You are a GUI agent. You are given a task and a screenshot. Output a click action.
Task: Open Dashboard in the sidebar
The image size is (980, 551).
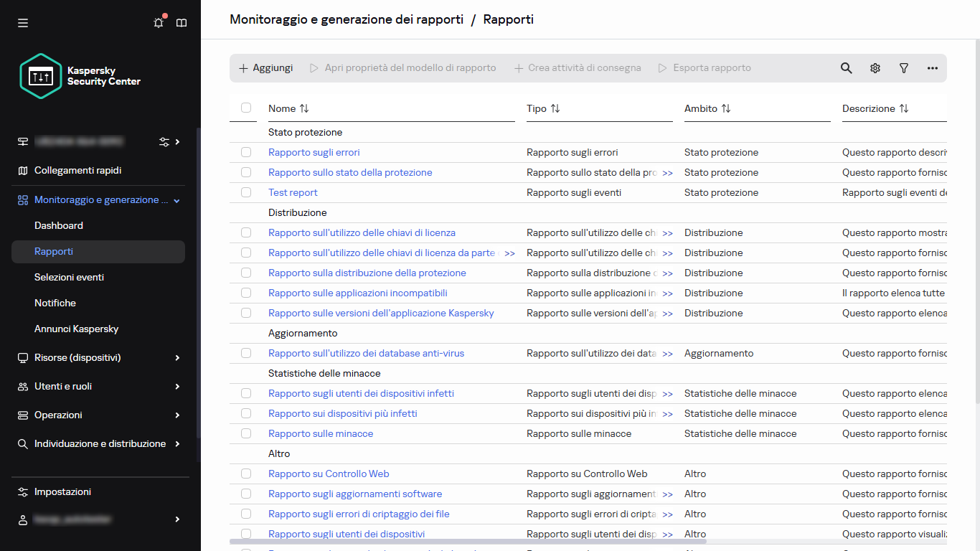coord(59,225)
